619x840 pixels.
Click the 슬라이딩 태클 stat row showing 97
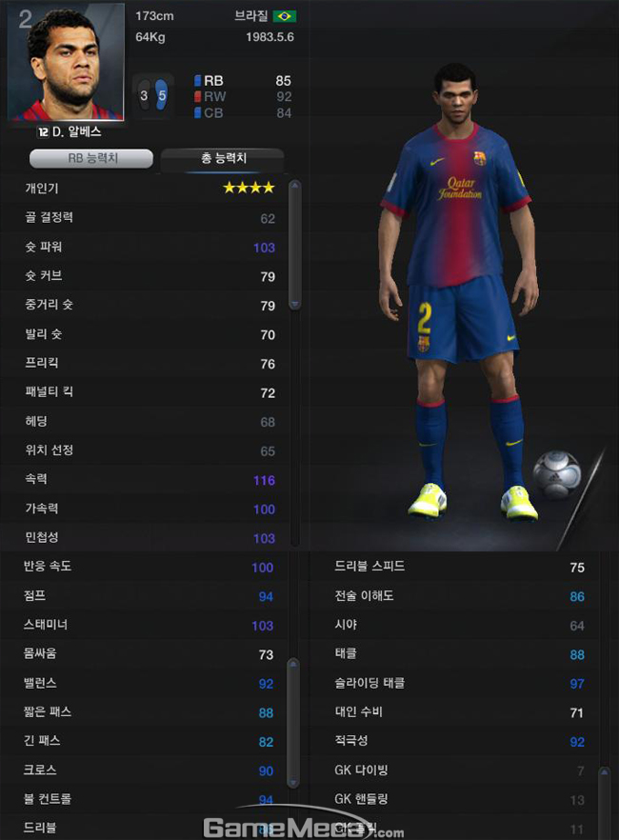pos(455,684)
